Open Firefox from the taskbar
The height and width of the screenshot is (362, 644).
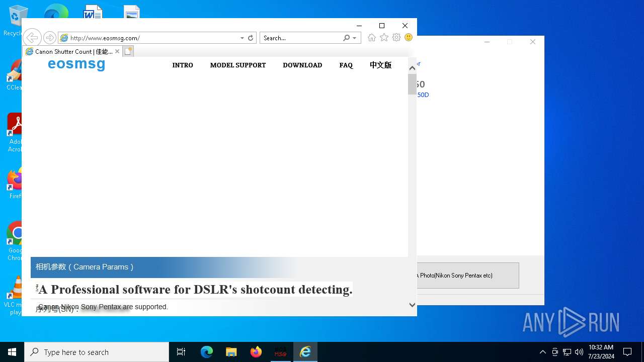tap(256, 352)
